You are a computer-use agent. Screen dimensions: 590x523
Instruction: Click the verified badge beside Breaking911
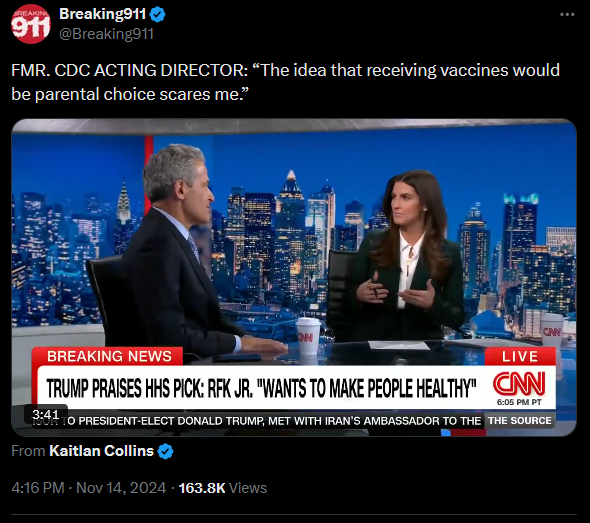coord(157,15)
